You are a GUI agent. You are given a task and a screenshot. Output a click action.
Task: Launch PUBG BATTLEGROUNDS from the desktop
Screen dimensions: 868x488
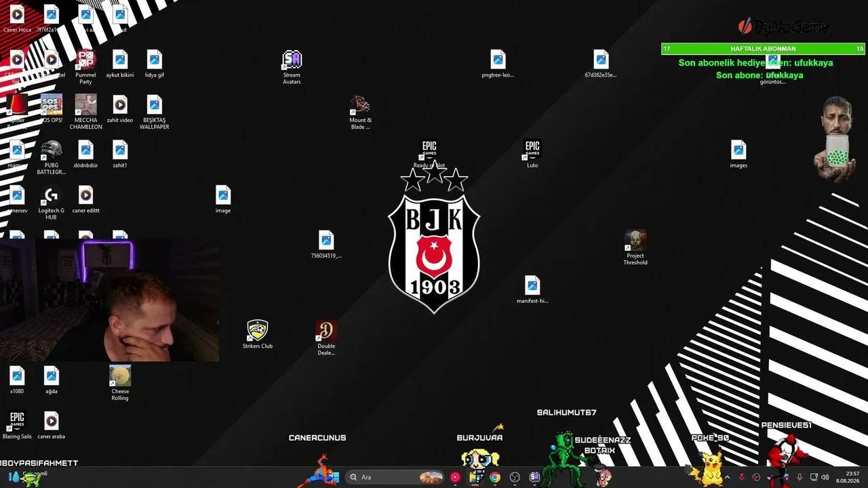[52, 157]
